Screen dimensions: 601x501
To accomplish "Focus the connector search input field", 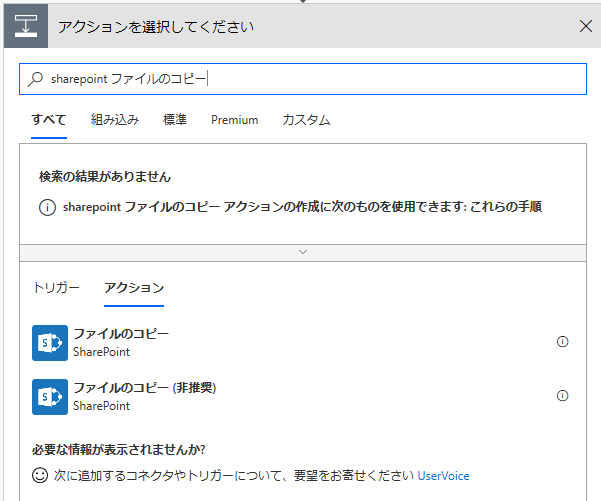I will point(303,79).
